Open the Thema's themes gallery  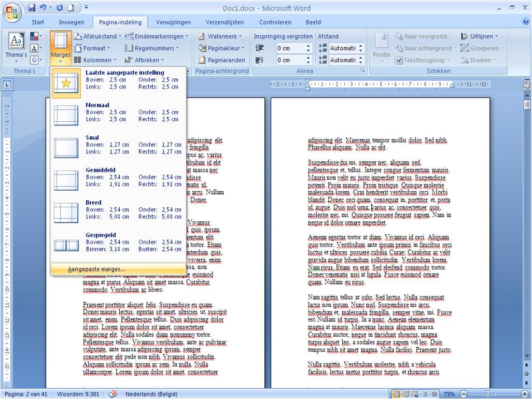[16, 48]
